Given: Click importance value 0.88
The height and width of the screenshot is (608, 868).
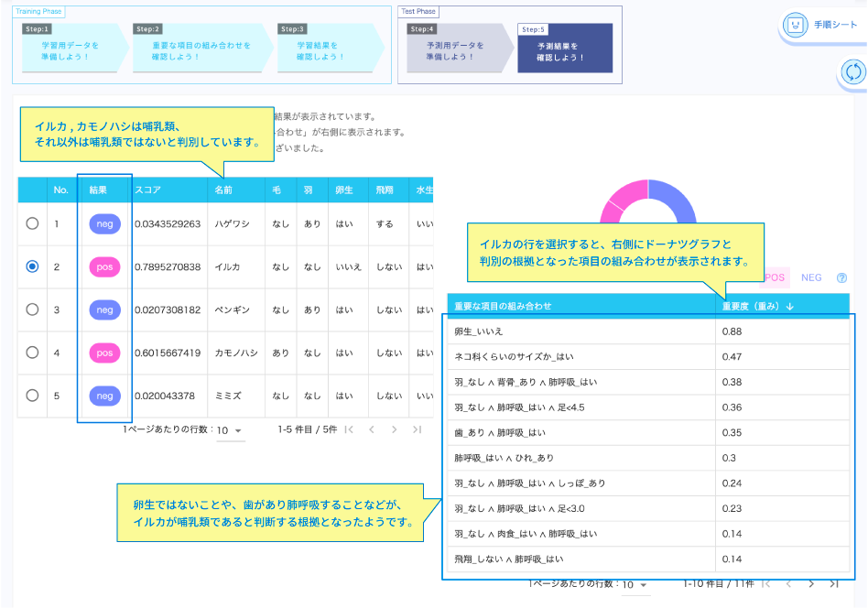Looking at the screenshot, I should (x=732, y=331).
